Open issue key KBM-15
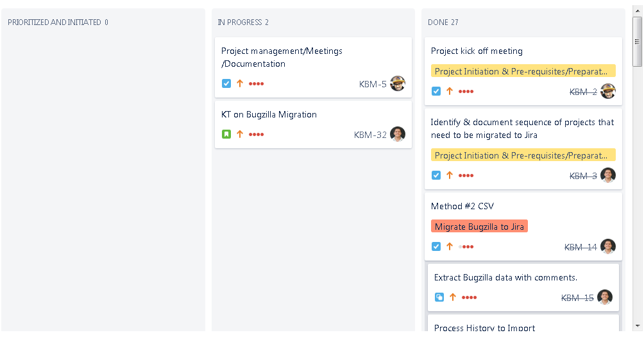Viewport: 644px width, 344px height. [x=577, y=298]
